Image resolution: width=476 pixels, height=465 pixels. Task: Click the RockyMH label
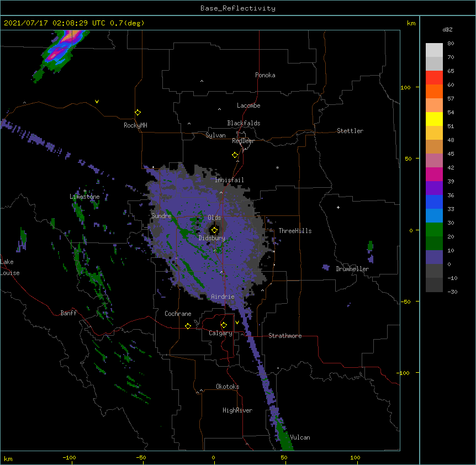coord(135,125)
